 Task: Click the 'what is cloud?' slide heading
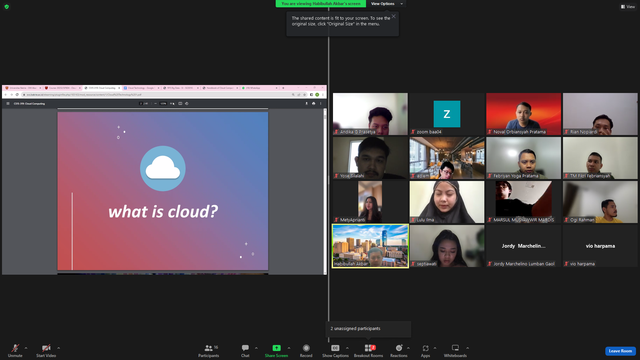[163, 211]
